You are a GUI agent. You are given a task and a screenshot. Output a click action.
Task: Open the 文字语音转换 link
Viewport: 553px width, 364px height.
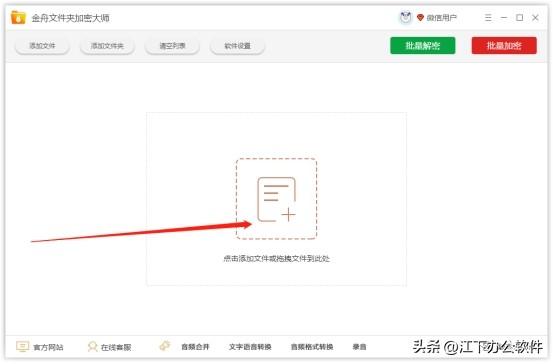point(250,347)
